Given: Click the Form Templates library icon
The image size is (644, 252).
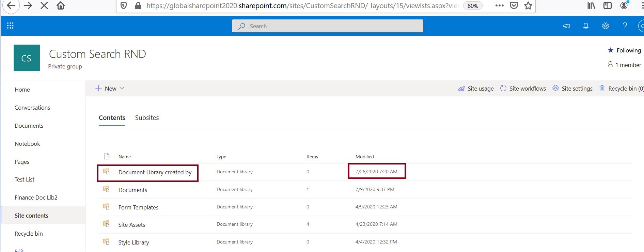Looking at the screenshot, I should click(x=106, y=206).
